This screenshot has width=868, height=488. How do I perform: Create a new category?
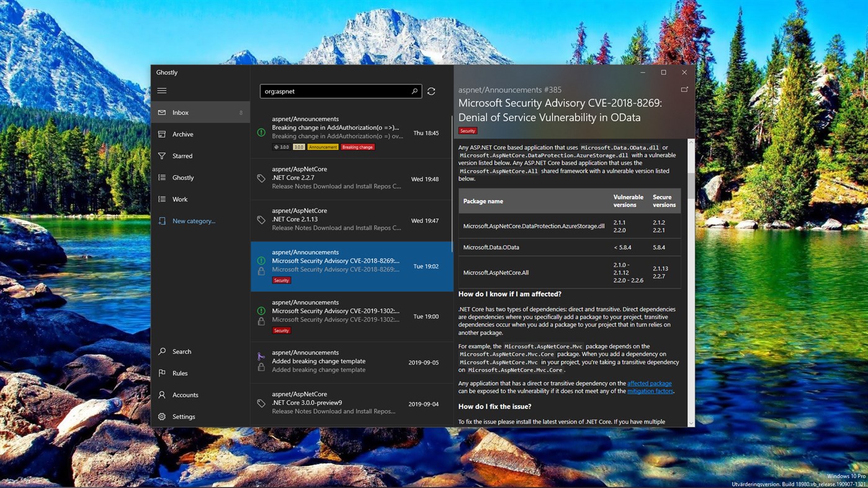pyautogui.click(x=200, y=221)
